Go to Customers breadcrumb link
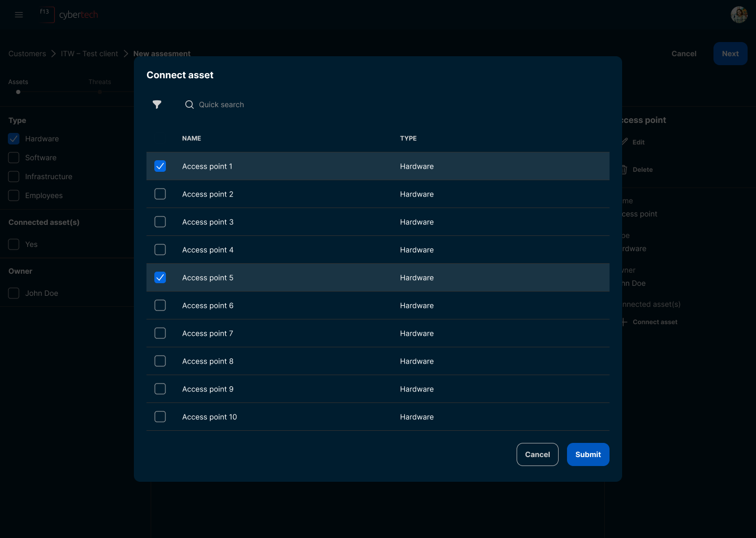 point(27,54)
